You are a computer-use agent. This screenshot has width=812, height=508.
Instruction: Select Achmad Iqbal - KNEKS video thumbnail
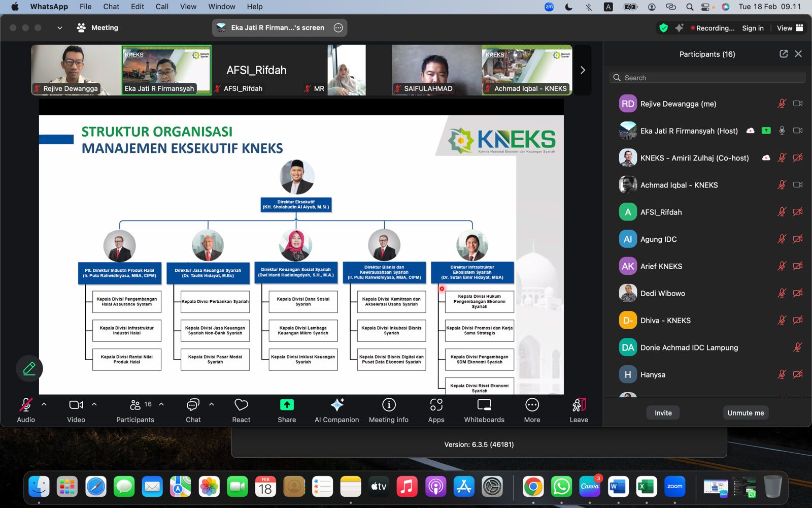click(x=527, y=70)
